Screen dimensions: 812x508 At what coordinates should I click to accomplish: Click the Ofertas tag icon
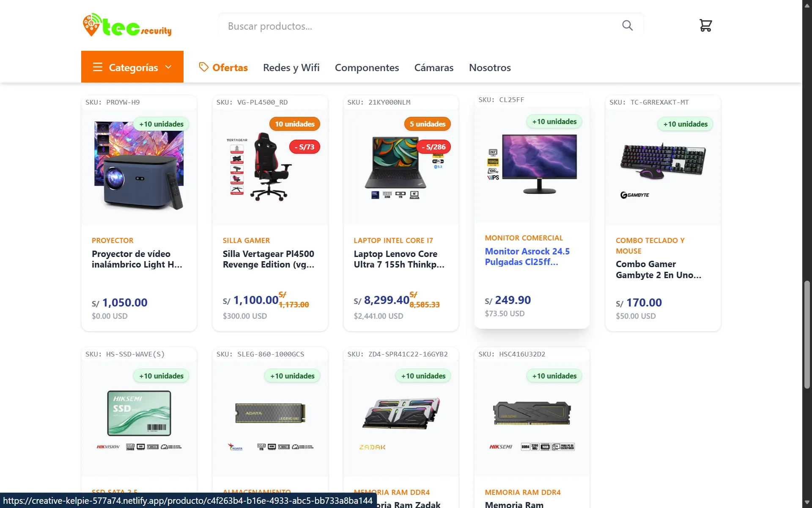click(203, 67)
